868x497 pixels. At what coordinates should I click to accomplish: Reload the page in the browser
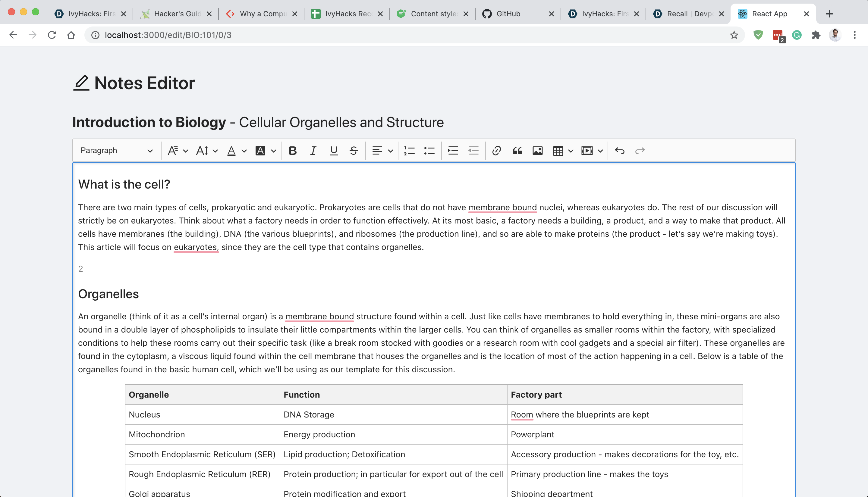(x=52, y=35)
